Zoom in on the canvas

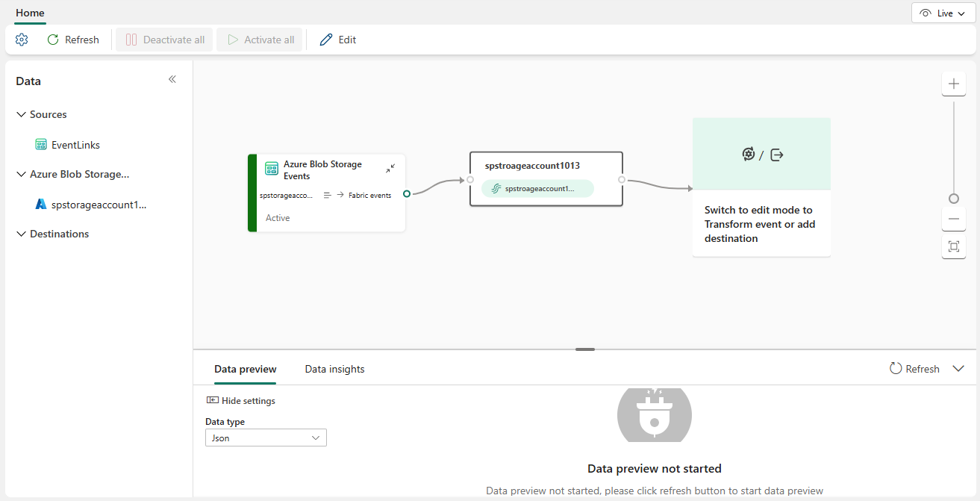[x=953, y=84]
